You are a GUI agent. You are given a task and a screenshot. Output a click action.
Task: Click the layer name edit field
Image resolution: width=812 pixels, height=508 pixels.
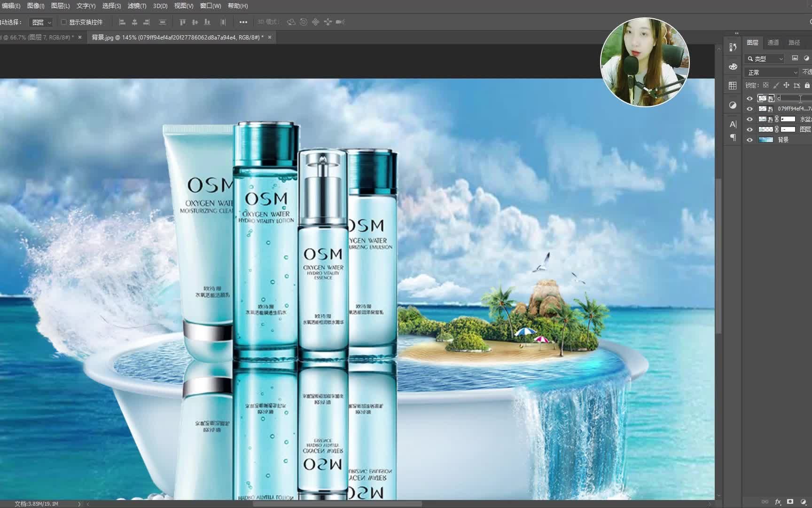point(794,98)
